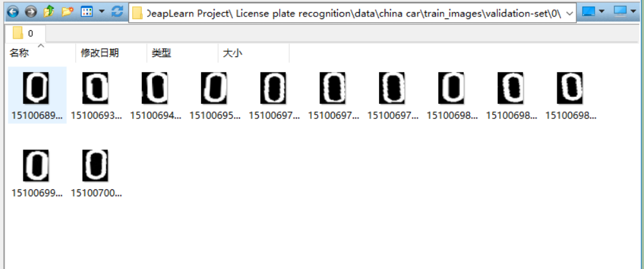Click the Back navigation arrow icon
The width and height of the screenshot is (644, 269).
tap(13, 12)
